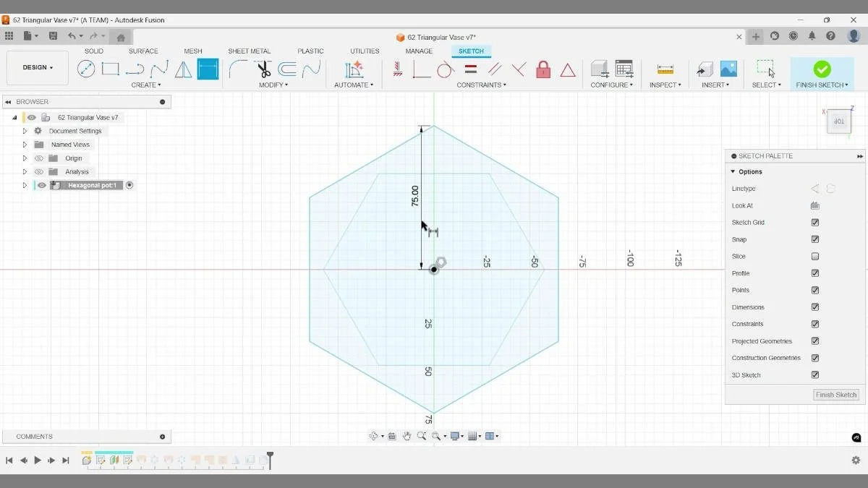Toggle visibility of Hexagonal pot:1
This screenshot has width=868, height=488.
[42, 185]
